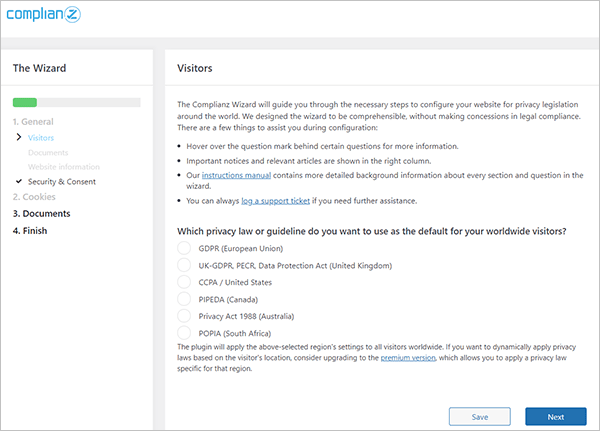Select the PIPEDA (Canada) radio option
Viewport: 600px width, 431px height.
coord(184,298)
